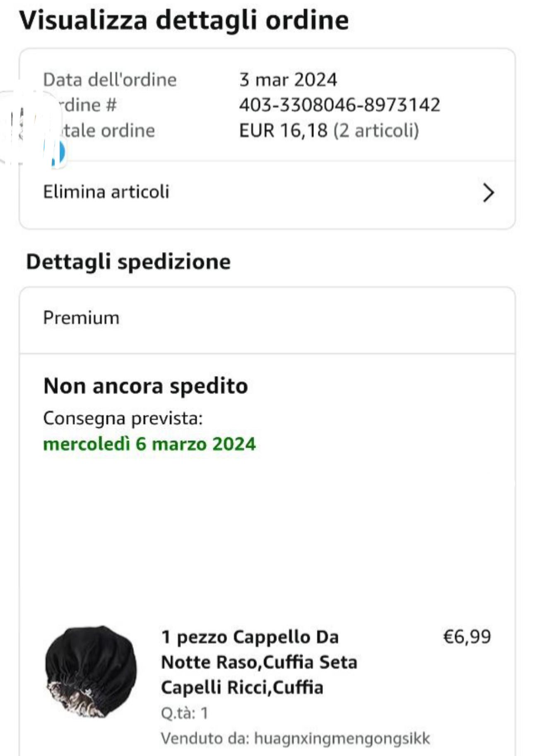
Task: Select the order number 403-3308046-8973142
Action: click(339, 105)
